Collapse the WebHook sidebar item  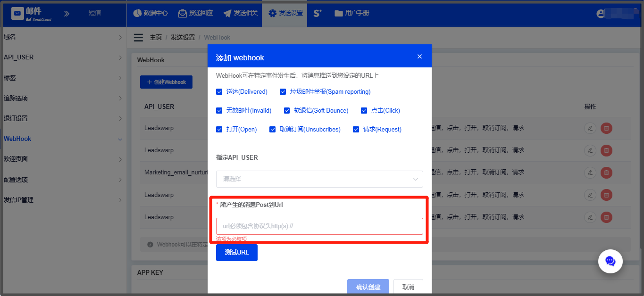coord(63,139)
